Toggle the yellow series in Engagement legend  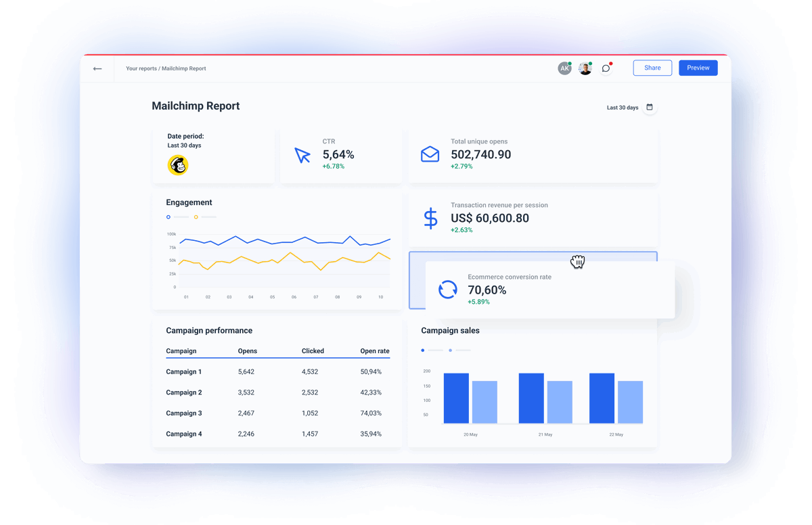tap(196, 217)
